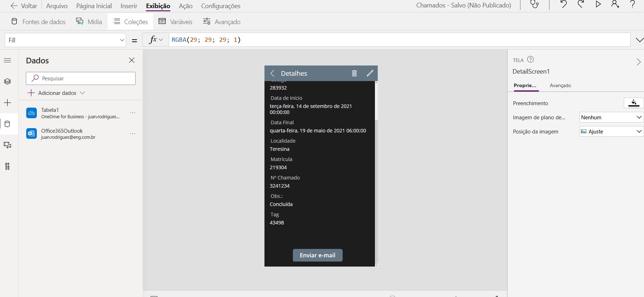Click the trash delete icon in Detalhes header
The width and height of the screenshot is (644, 297).
354,73
